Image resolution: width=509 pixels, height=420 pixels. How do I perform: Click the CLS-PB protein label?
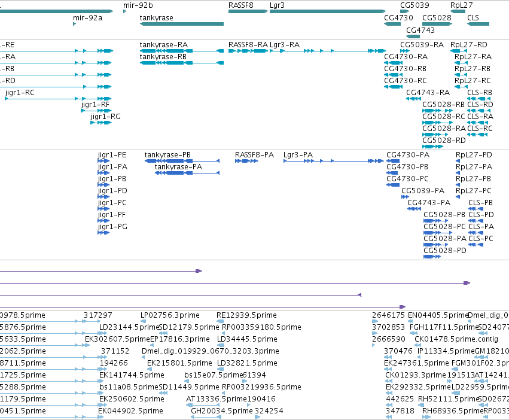click(x=480, y=202)
